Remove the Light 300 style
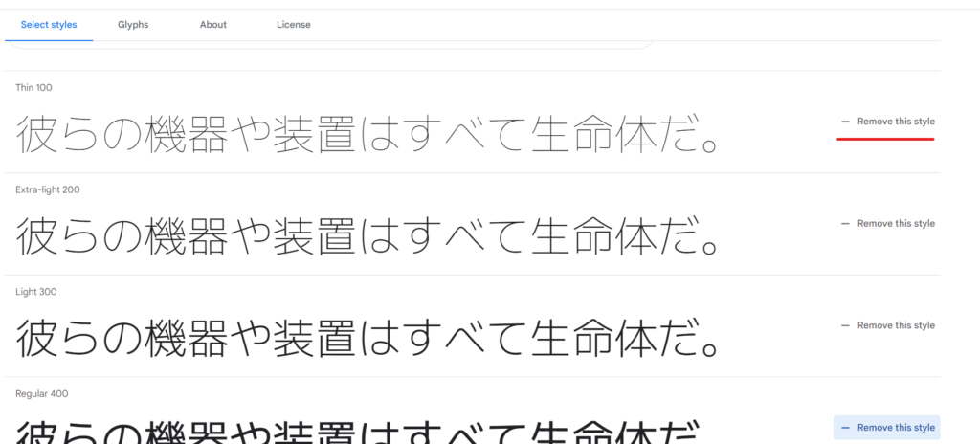This screenshot has height=444, width=980. (x=887, y=325)
